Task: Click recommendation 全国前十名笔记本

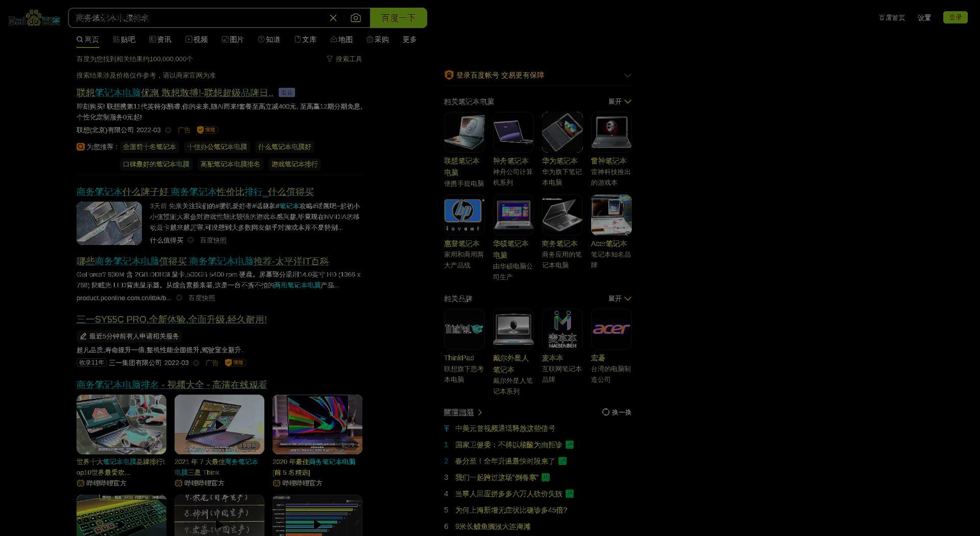Action: tap(149, 147)
